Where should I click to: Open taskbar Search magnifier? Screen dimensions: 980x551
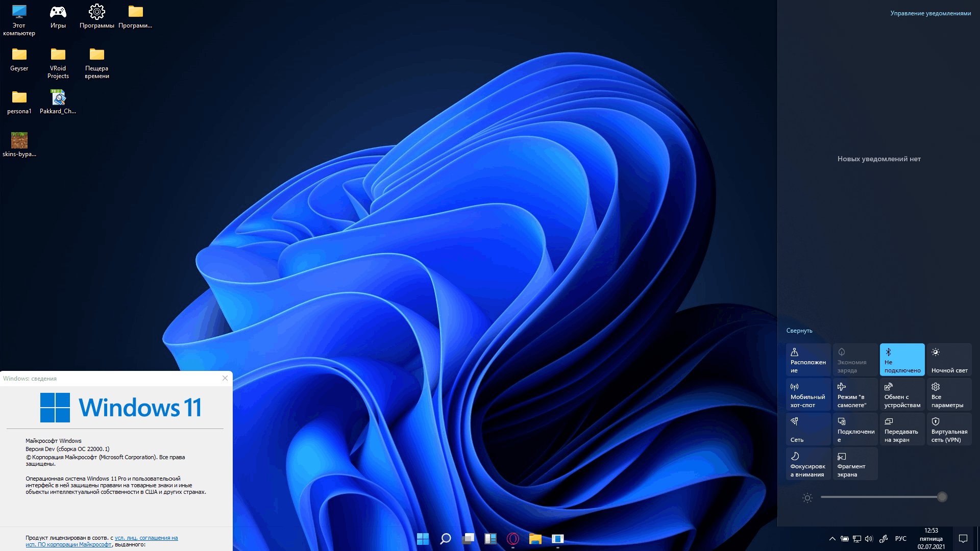(x=445, y=539)
